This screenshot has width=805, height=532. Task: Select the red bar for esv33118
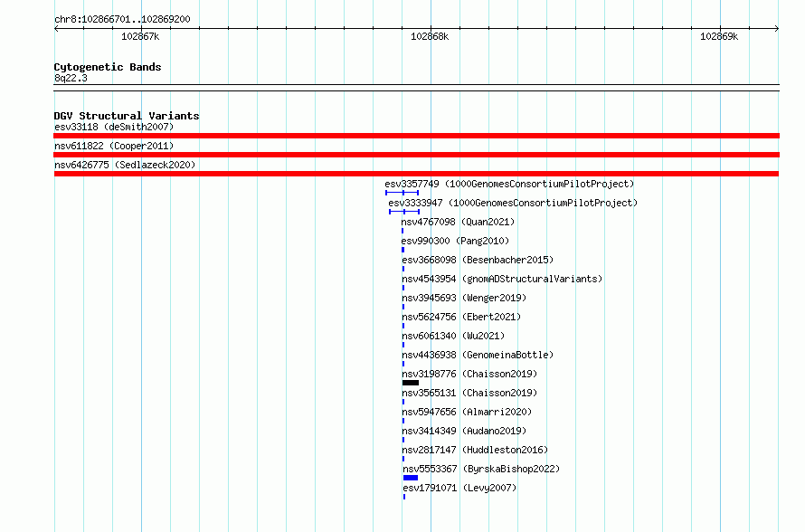(x=416, y=136)
